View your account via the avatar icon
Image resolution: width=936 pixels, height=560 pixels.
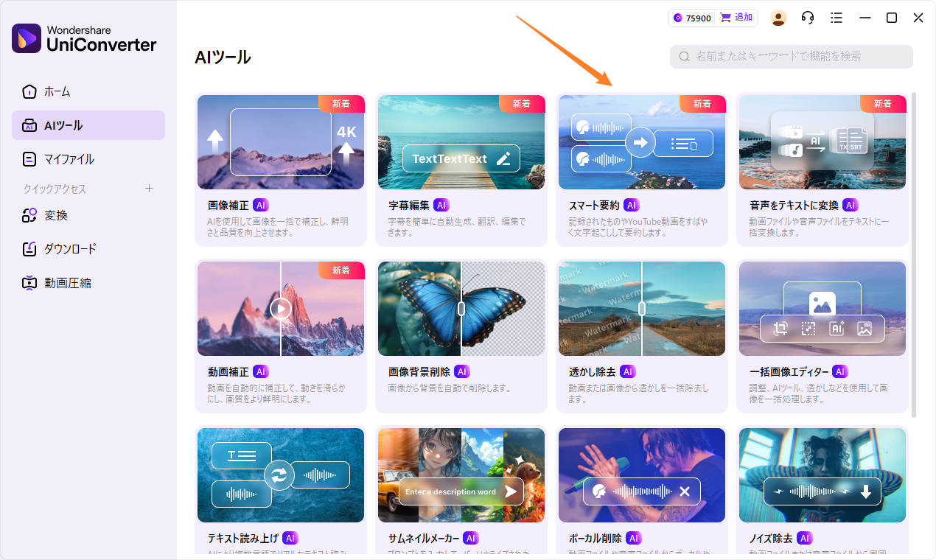(x=778, y=17)
